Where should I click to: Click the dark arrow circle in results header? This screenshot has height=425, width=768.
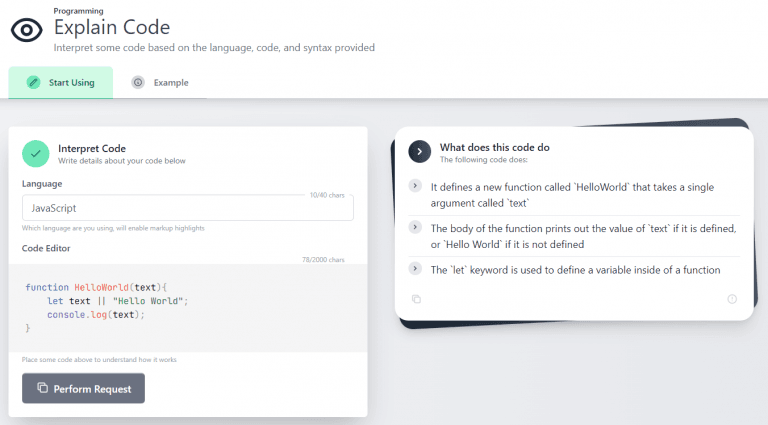[420, 151]
